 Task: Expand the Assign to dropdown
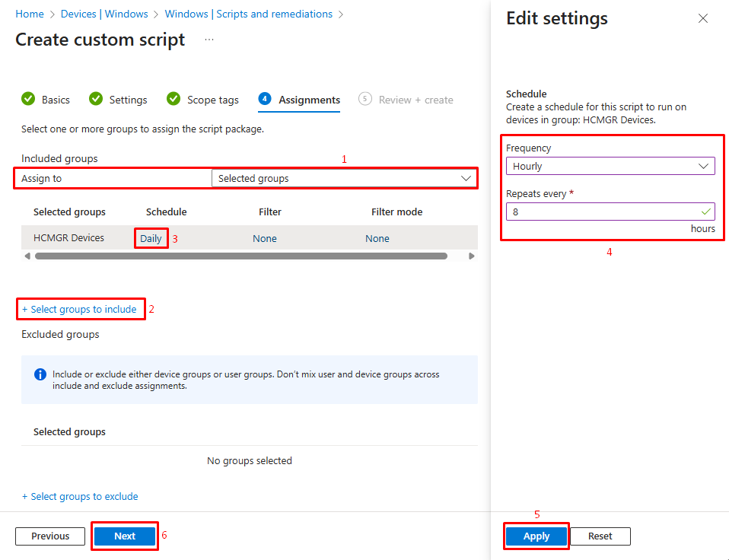coord(344,179)
